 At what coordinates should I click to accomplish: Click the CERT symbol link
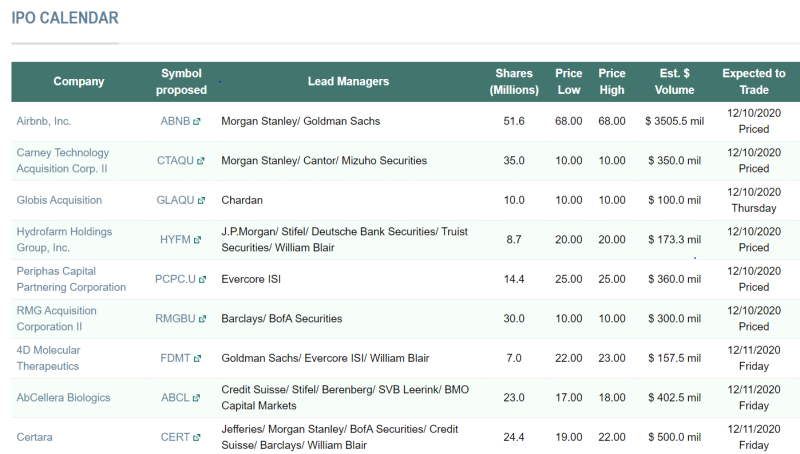tap(175, 438)
